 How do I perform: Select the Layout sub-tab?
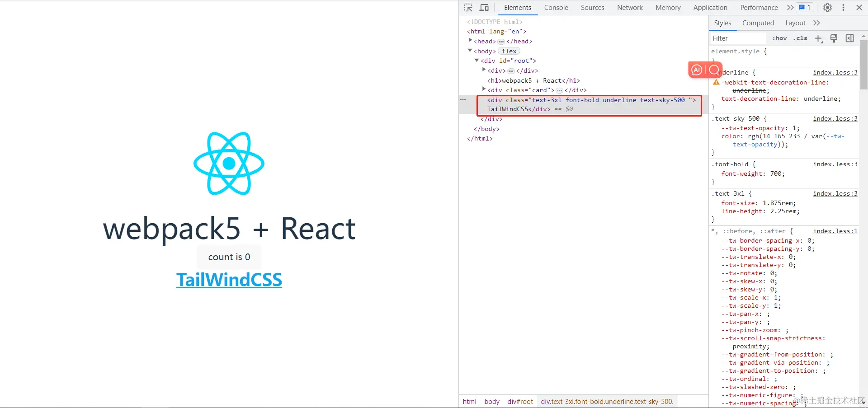pos(795,23)
